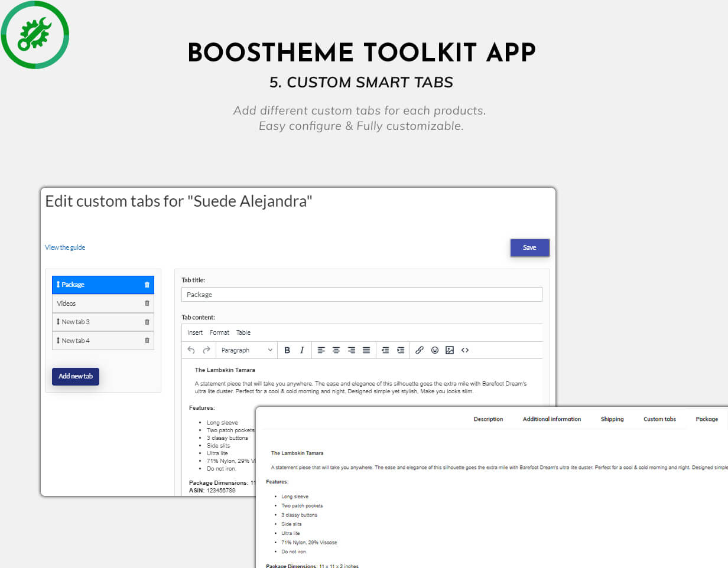Open the Paragraph format dropdown

click(247, 350)
